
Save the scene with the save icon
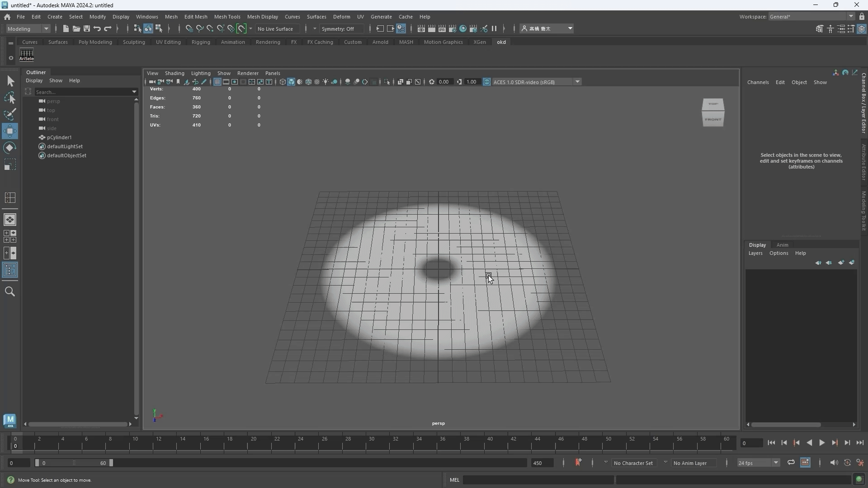tap(86, 28)
